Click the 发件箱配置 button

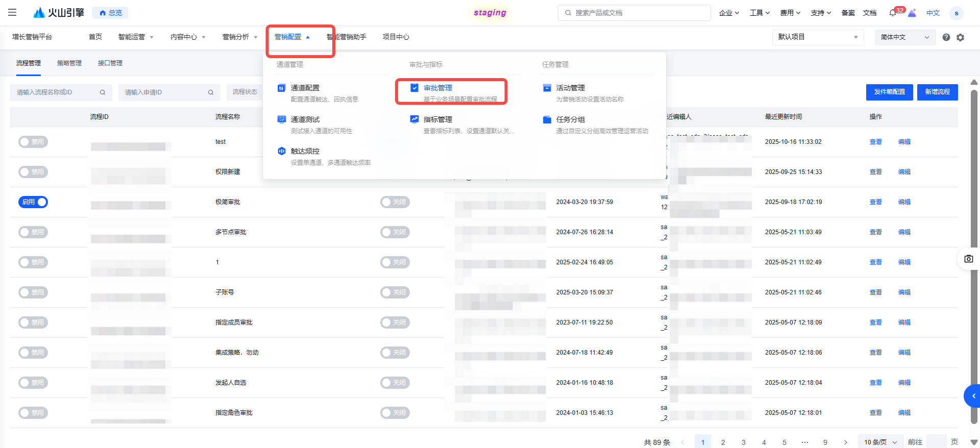pyautogui.click(x=890, y=92)
